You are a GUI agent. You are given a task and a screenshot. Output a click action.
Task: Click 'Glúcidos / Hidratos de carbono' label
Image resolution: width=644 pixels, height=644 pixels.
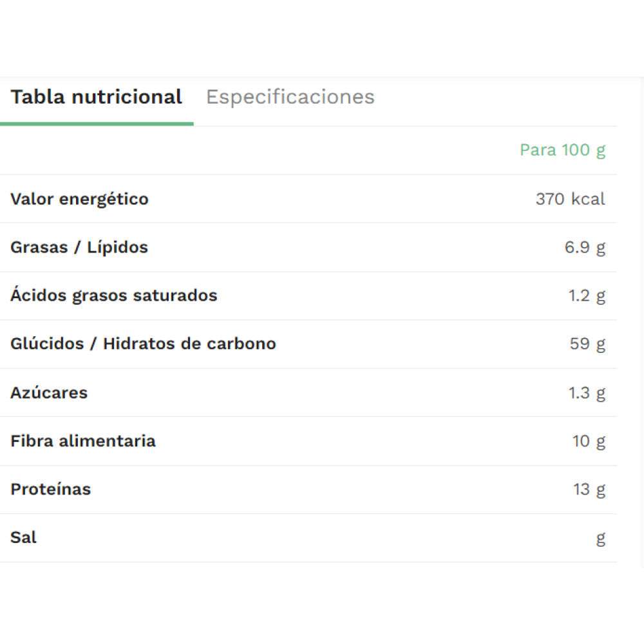point(143,344)
